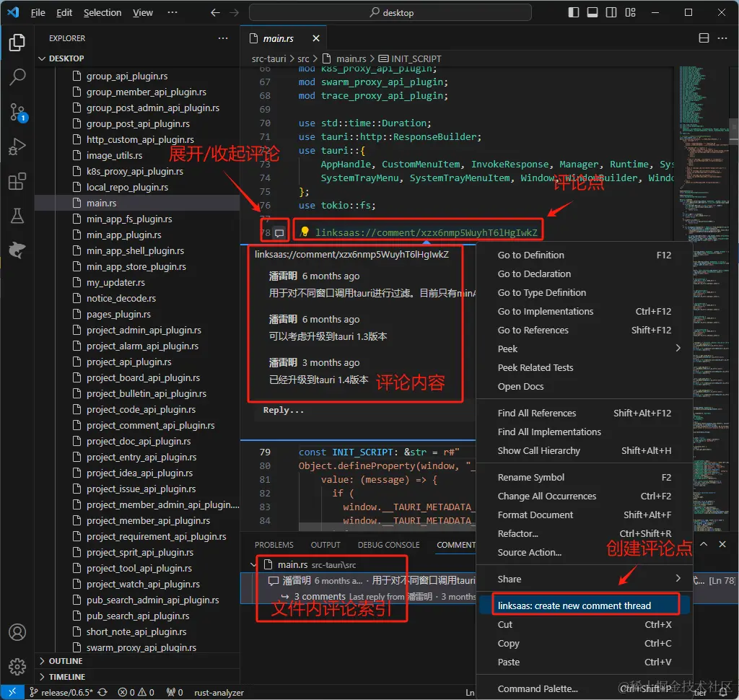The image size is (739, 700).
Task: Open Customize Layout icon
Action: pyautogui.click(x=631, y=12)
